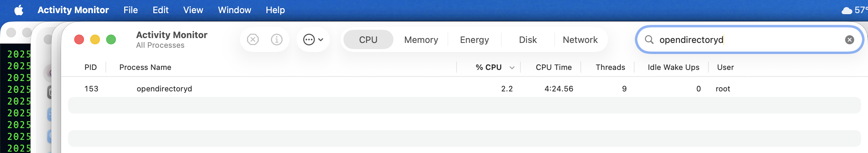Viewport: 868px width, 153px height.
Task: Sort by the Idle Wake Ups column
Action: (x=673, y=67)
